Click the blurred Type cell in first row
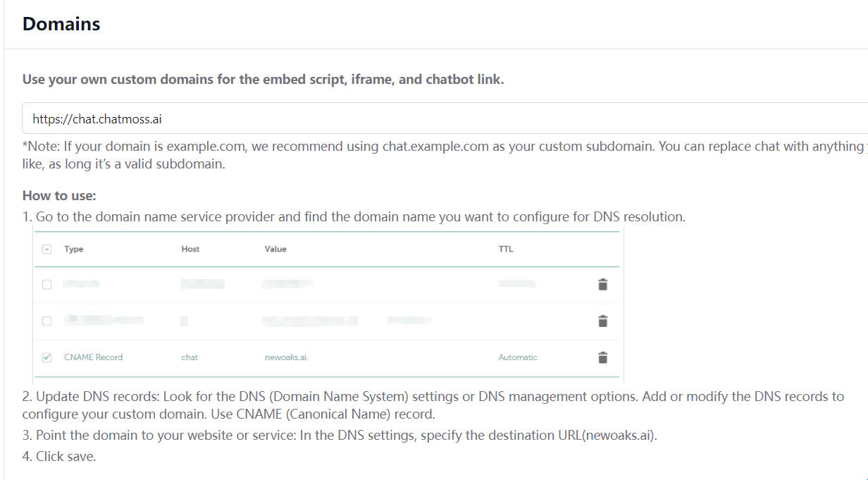 80,284
